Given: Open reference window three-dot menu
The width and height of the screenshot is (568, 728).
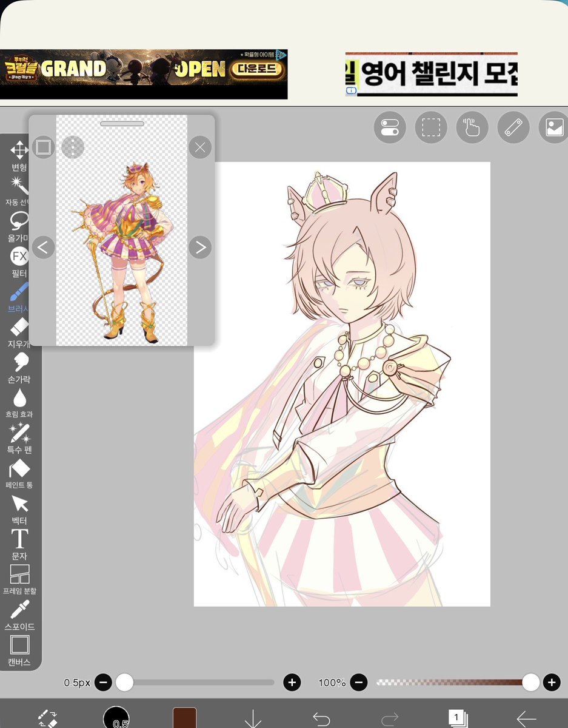Looking at the screenshot, I should click(73, 147).
